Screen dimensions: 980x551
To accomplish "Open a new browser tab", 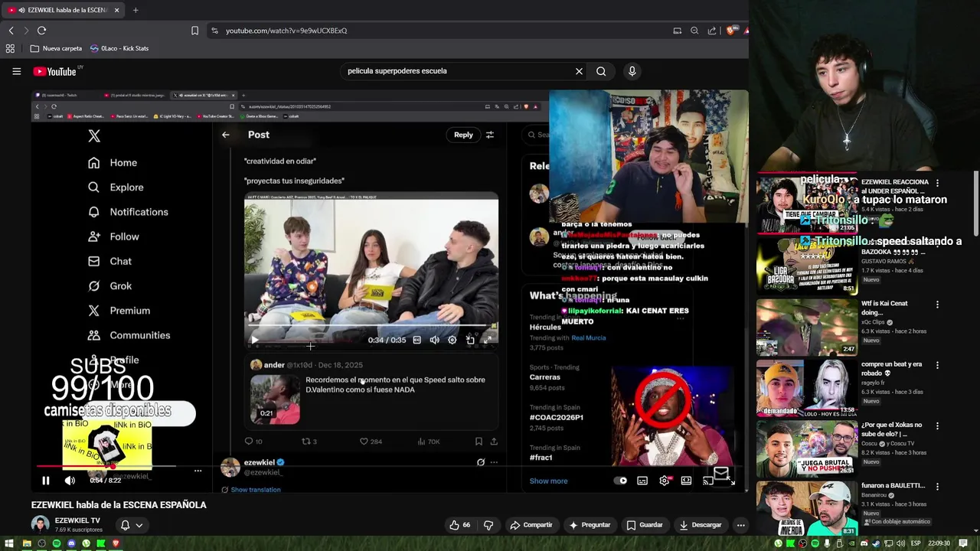I will pos(136,10).
